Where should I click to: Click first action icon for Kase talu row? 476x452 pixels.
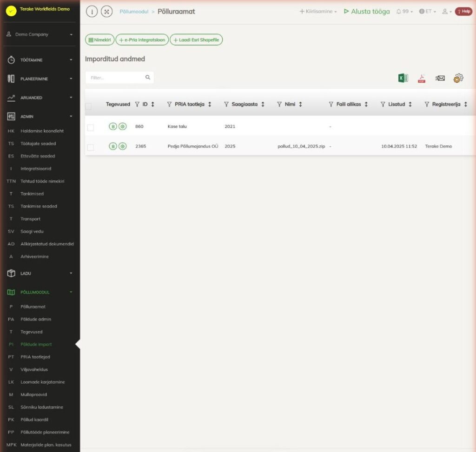point(112,126)
